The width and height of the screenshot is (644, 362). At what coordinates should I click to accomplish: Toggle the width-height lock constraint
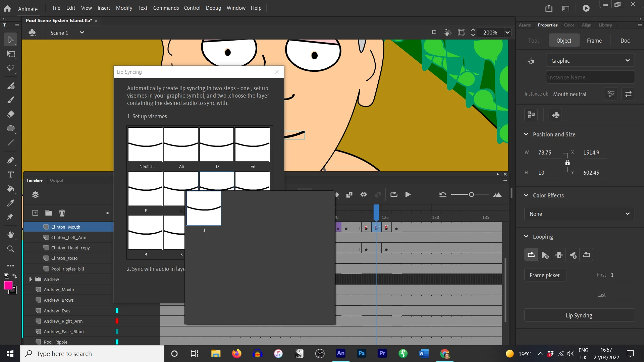pos(567,163)
